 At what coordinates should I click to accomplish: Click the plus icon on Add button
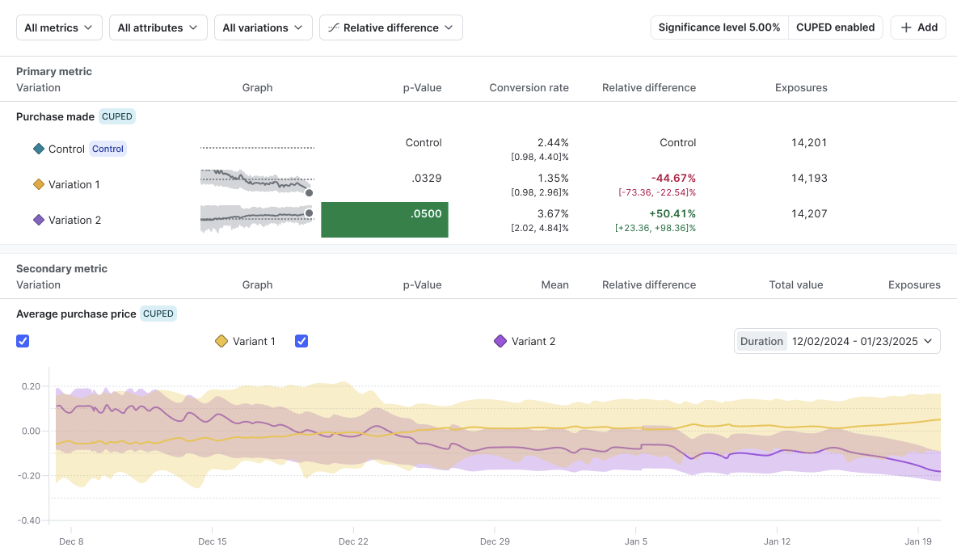(906, 27)
